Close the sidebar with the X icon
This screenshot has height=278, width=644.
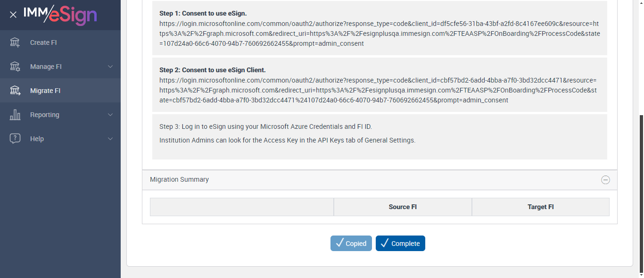click(x=13, y=15)
